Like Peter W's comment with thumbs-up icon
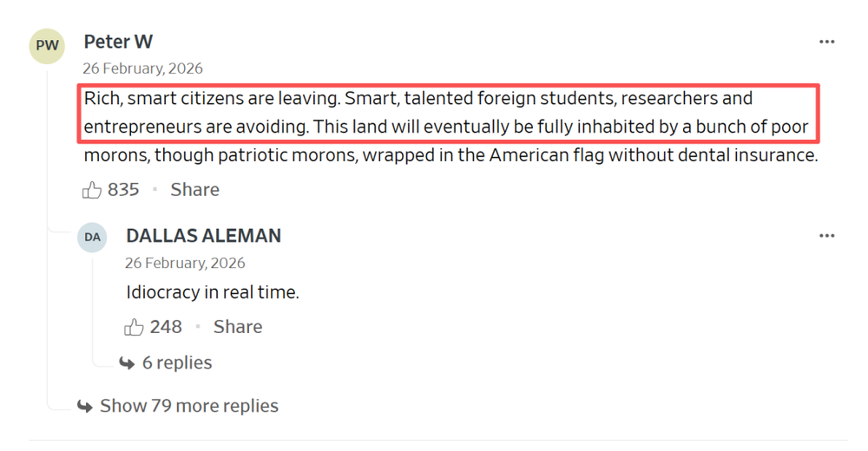Screen dimensions: 868x451 [92, 190]
